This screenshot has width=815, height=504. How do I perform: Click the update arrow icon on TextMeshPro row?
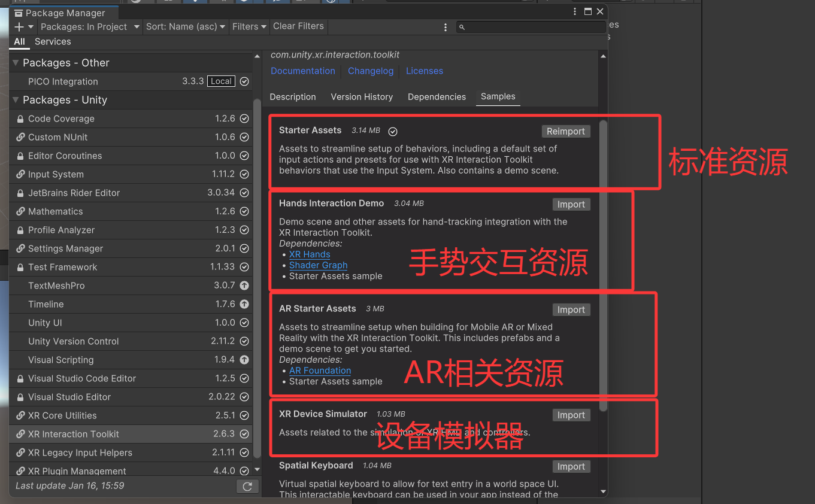coord(244,286)
